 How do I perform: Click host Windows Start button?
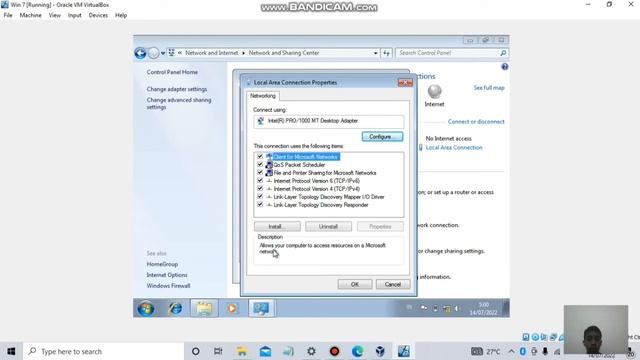(11, 351)
